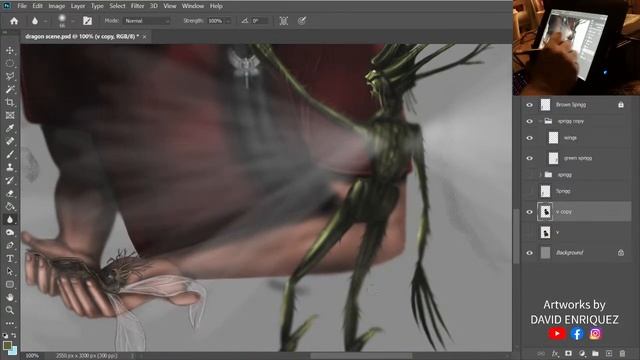Hide the Background layer

pos(529,253)
